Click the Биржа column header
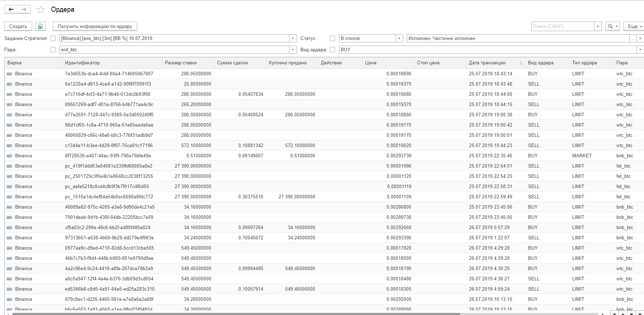The width and height of the screenshot is (644, 315). pos(33,63)
